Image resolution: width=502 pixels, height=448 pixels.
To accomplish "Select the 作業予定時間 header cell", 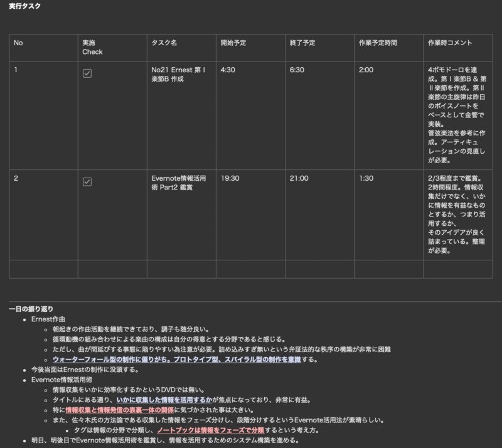I will [x=389, y=48].
